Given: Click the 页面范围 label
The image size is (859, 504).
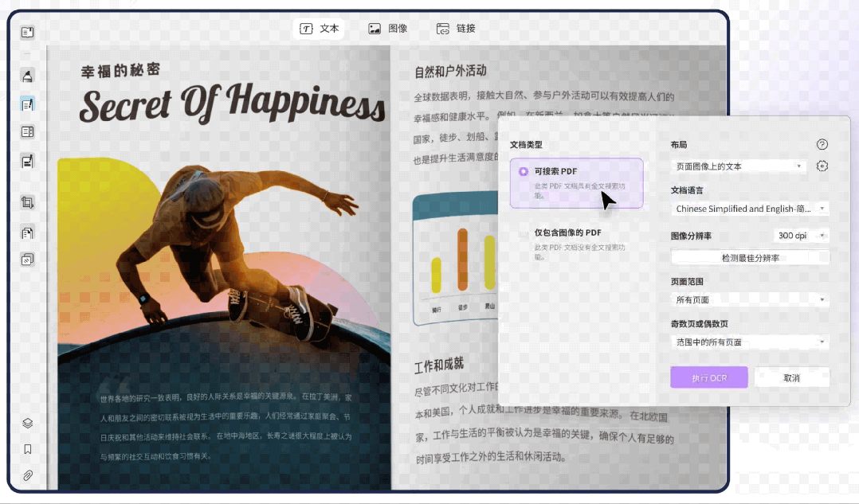Looking at the screenshot, I should tap(687, 282).
